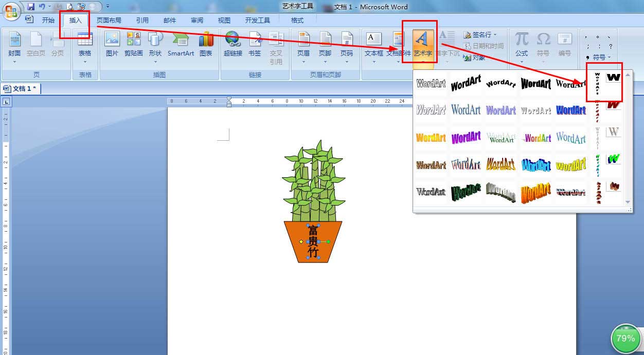
Task: Insert a chart with 图表
Action: click(x=206, y=45)
